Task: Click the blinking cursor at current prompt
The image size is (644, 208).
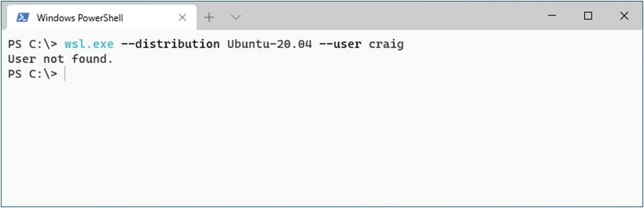Action: point(65,74)
